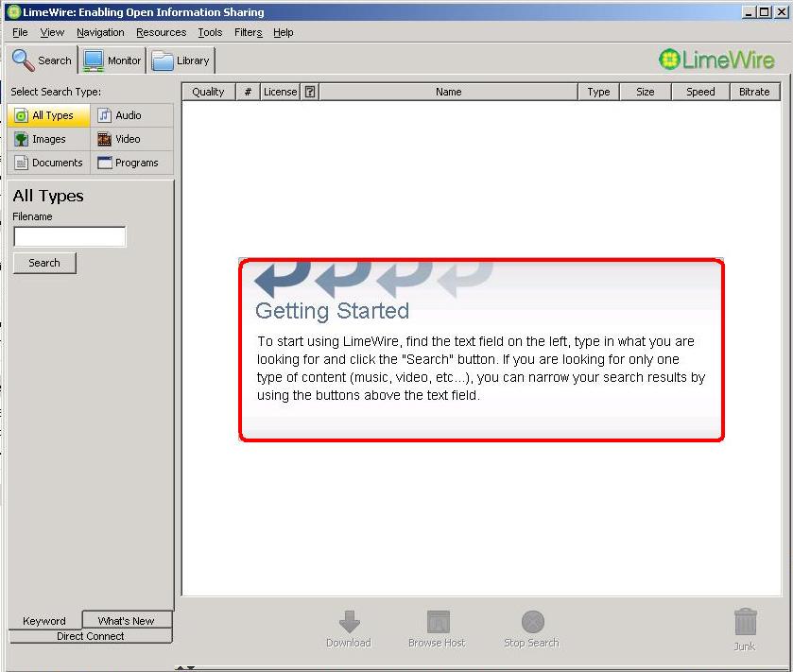Sort results by Bitrate column
This screenshot has width=793, height=672.
754,92
